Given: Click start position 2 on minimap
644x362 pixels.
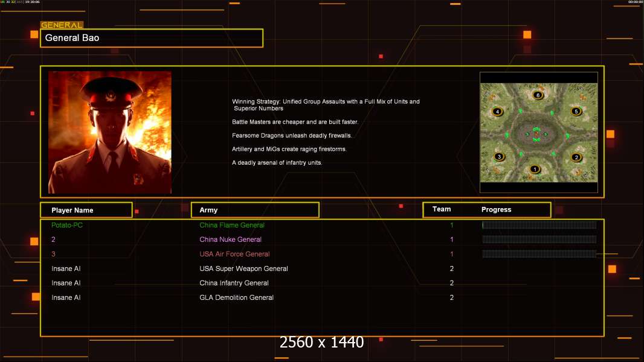Looking at the screenshot, I should click(x=576, y=157).
